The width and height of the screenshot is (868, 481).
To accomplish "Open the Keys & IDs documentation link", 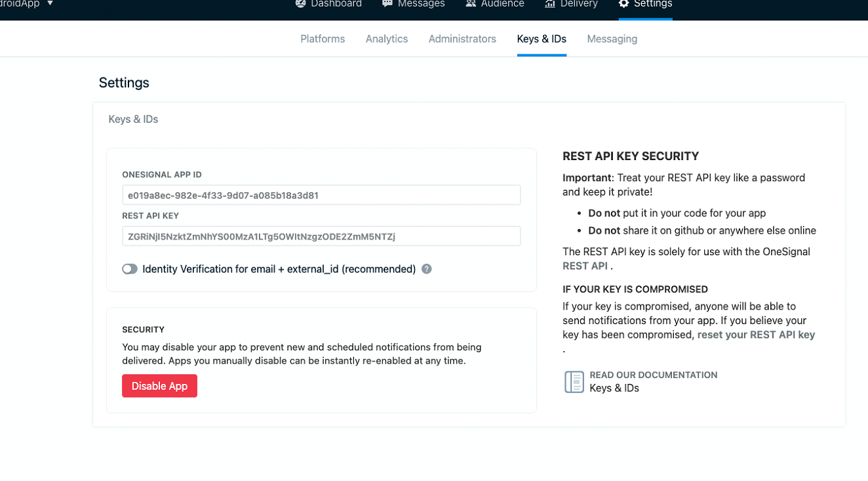I will pos(614,388).
